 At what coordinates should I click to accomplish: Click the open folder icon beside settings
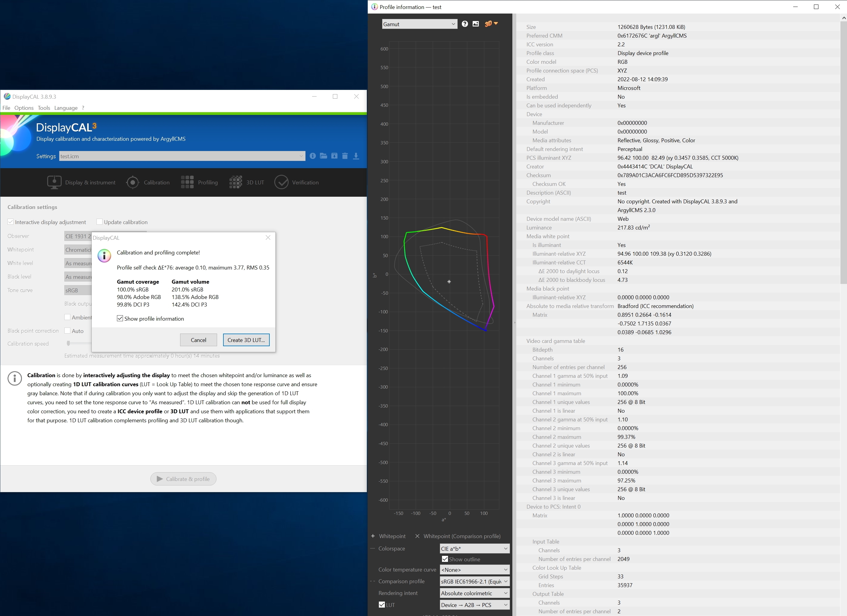click(324, 156)
